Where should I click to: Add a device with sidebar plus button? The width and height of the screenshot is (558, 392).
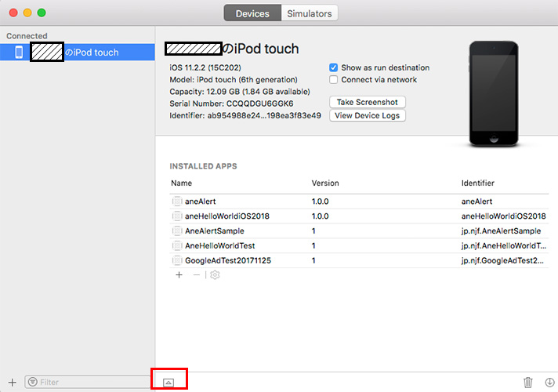[13, 383]
